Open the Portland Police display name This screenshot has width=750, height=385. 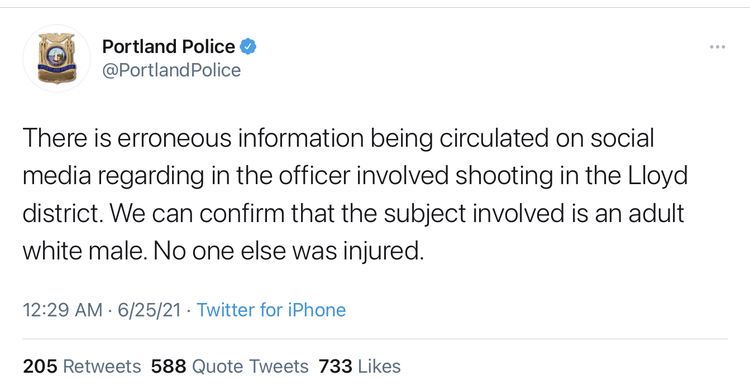click(x=168, y=47)
